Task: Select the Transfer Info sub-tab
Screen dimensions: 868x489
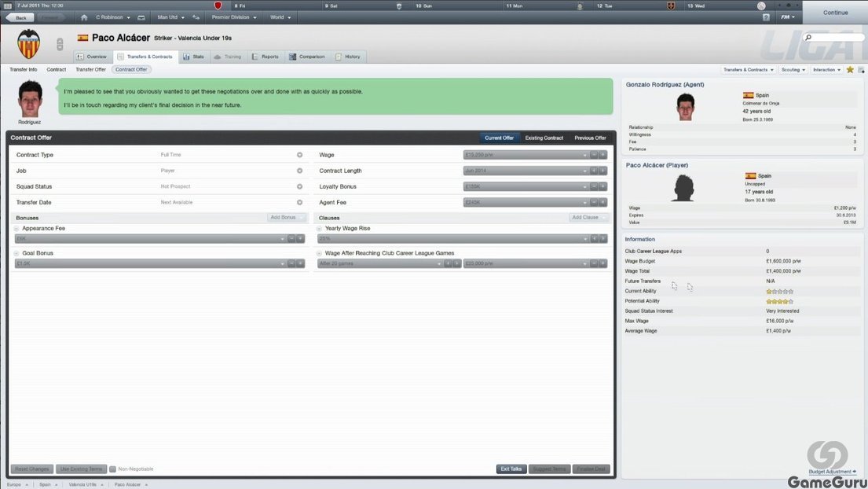Action: [x=24, y=70]
